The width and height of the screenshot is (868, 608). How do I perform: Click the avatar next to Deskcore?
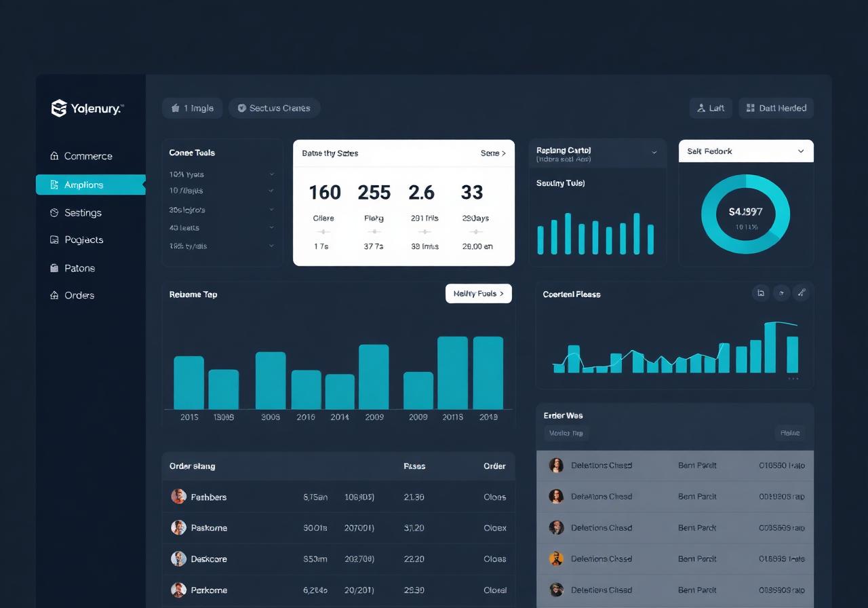click(x=178, y=558)
